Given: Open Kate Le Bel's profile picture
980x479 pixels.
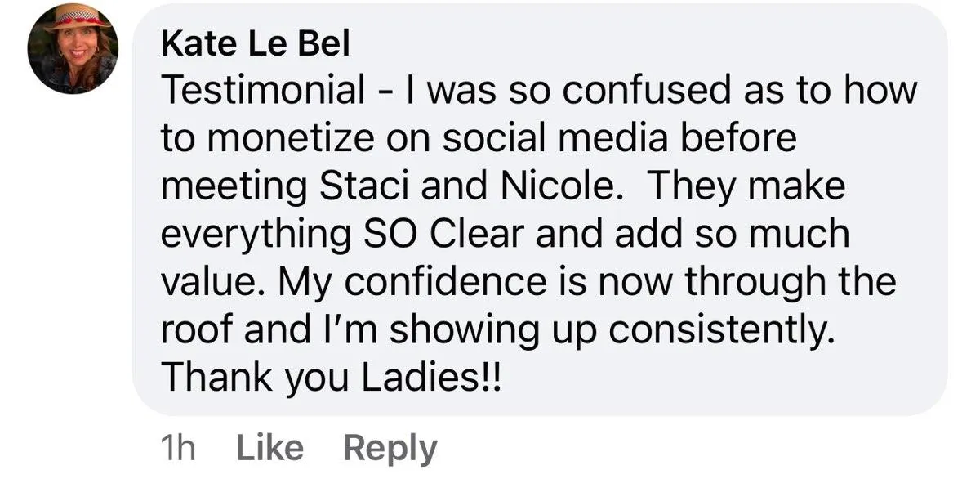Looking at the screenshot, I should [x=73, y=48].
